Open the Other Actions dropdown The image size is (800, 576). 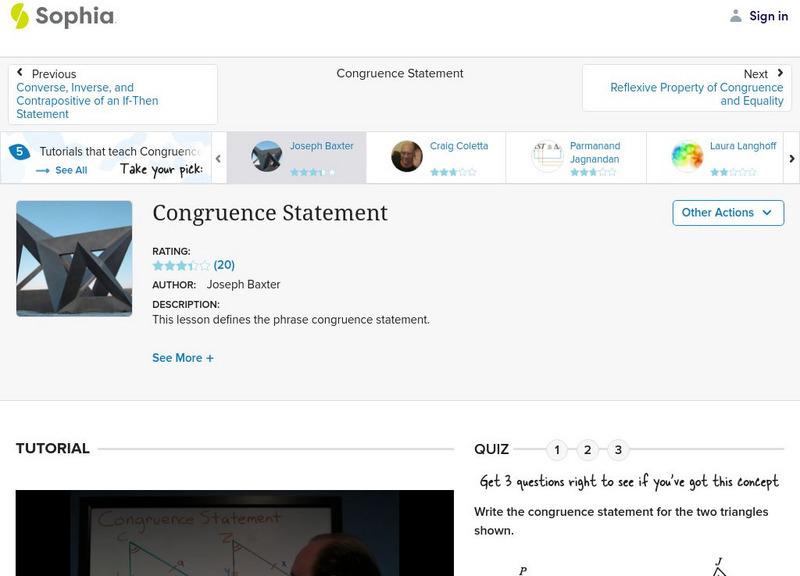pos(727,213)
